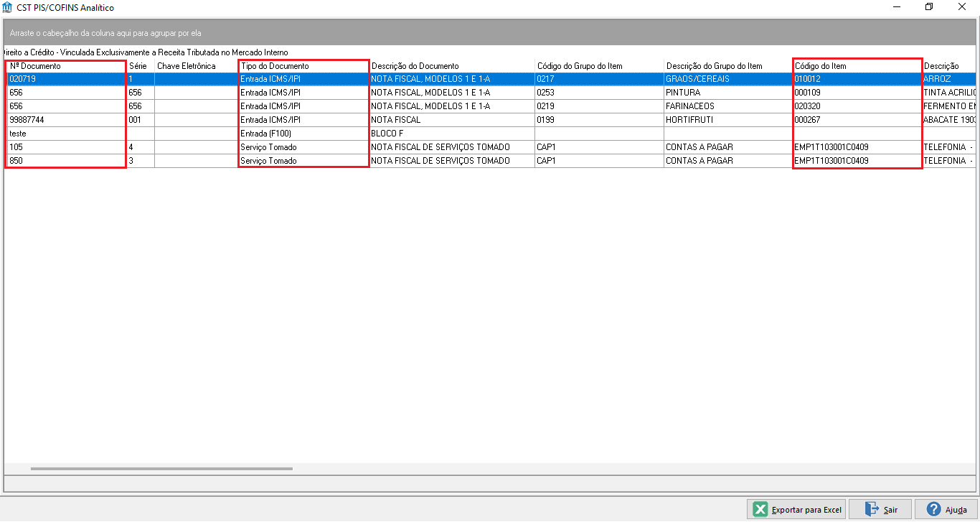Click the NOTA FISCAL cell in row 99887744
The height and width of the screenshot is (522, 980).
pyautogui.click(x=452, y=120)
